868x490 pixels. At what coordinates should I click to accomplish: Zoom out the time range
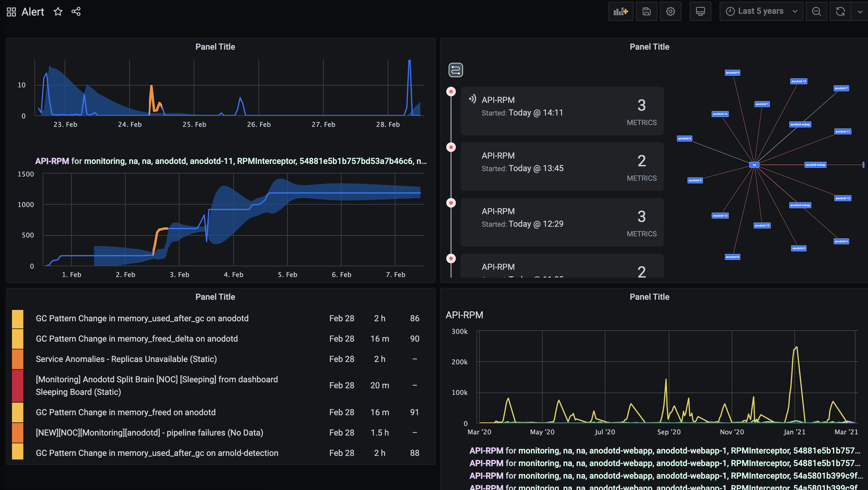coord(816,11)
